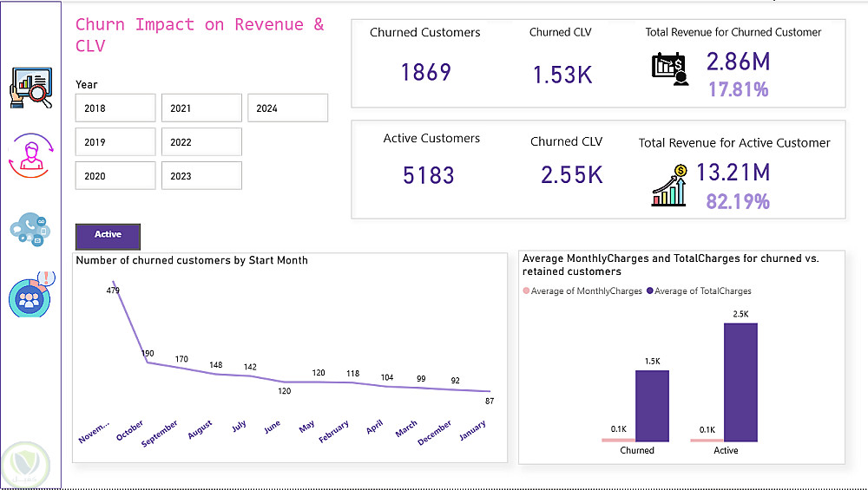
Task: Click the Number of churned customers chart title
Action: (x=192, y=260)
